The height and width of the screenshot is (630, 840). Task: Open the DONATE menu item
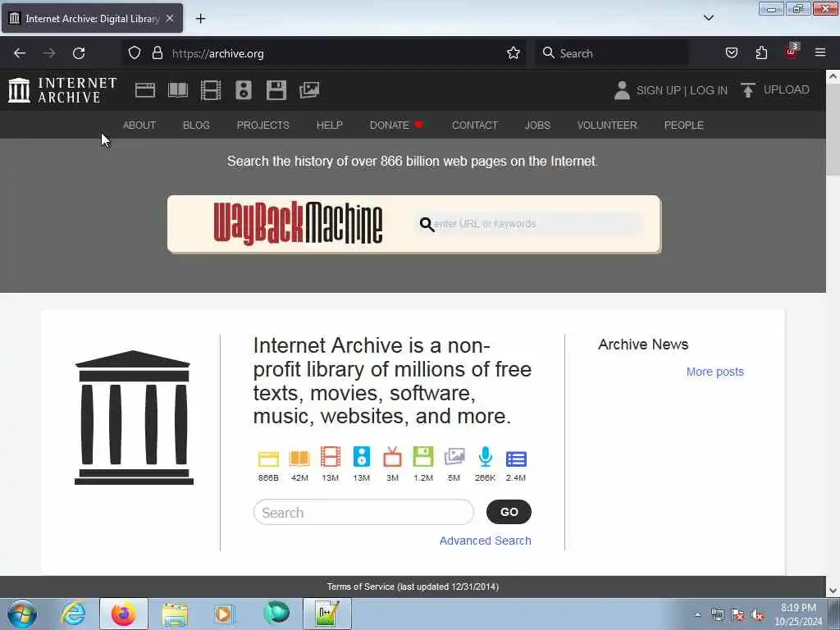pyautogui.click(x=396, y=126)
